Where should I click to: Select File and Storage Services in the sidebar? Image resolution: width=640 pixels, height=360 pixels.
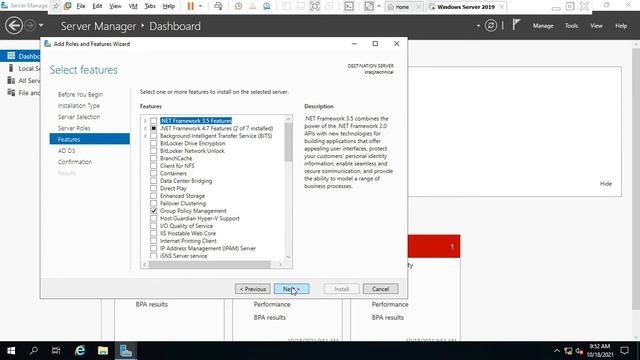[24, 93]
